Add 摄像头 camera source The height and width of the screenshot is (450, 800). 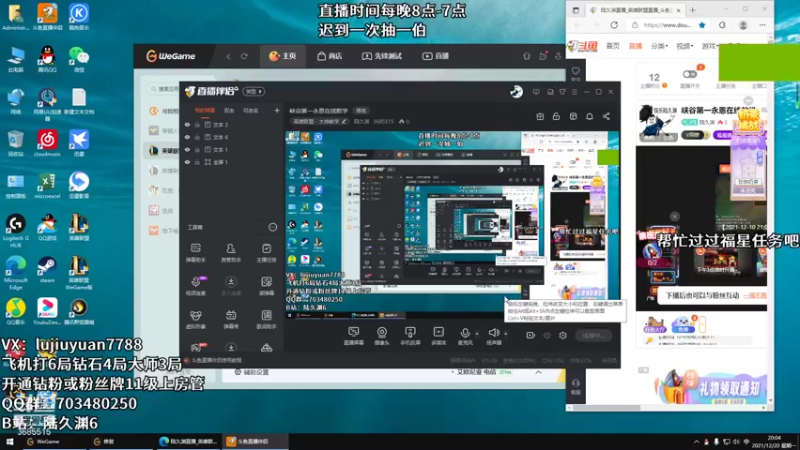382,336
